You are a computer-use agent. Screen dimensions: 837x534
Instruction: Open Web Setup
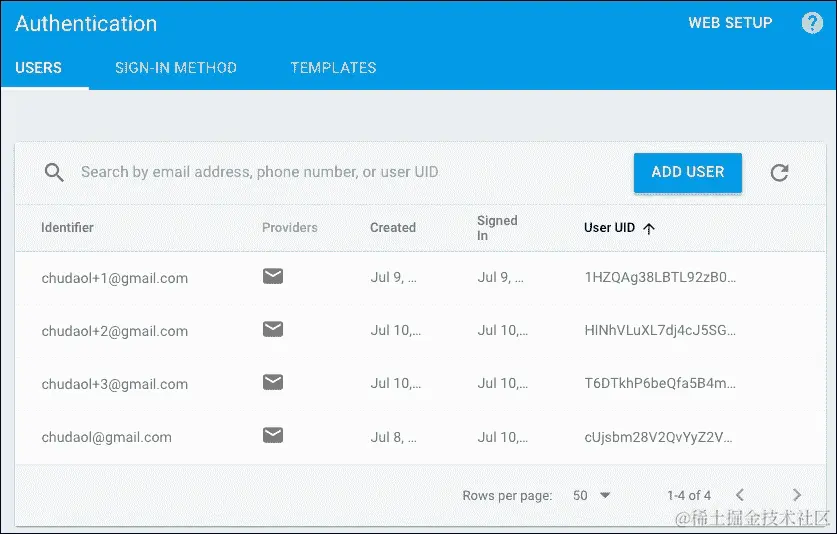(730, 23)
